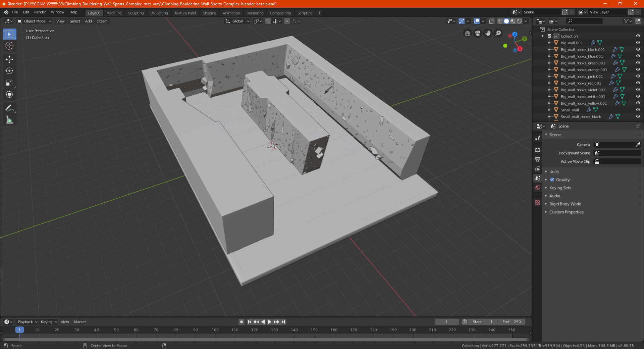This screenshot has height=349, width=644.
Task: Open the Output properties tab
Action: tap(538, 159)
